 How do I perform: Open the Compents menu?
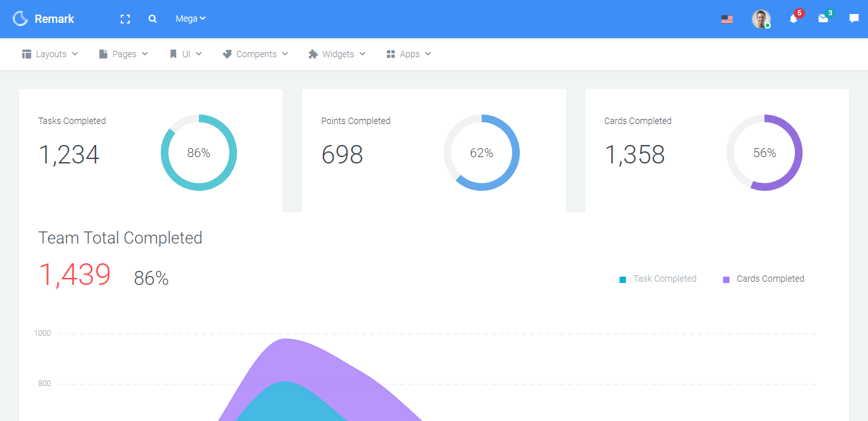coord(255,54)
